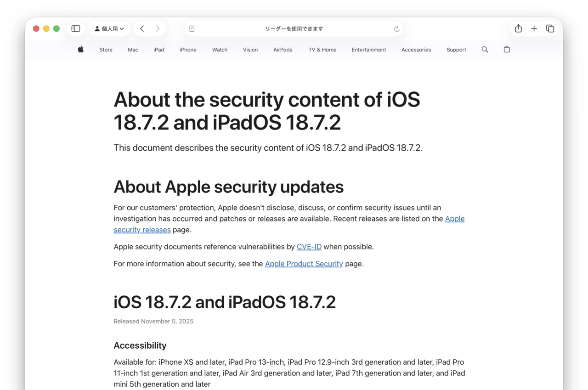Click the Share icon in Safari's toolbar
This screenshot has width=588, height=390.
tap(518, 28)
